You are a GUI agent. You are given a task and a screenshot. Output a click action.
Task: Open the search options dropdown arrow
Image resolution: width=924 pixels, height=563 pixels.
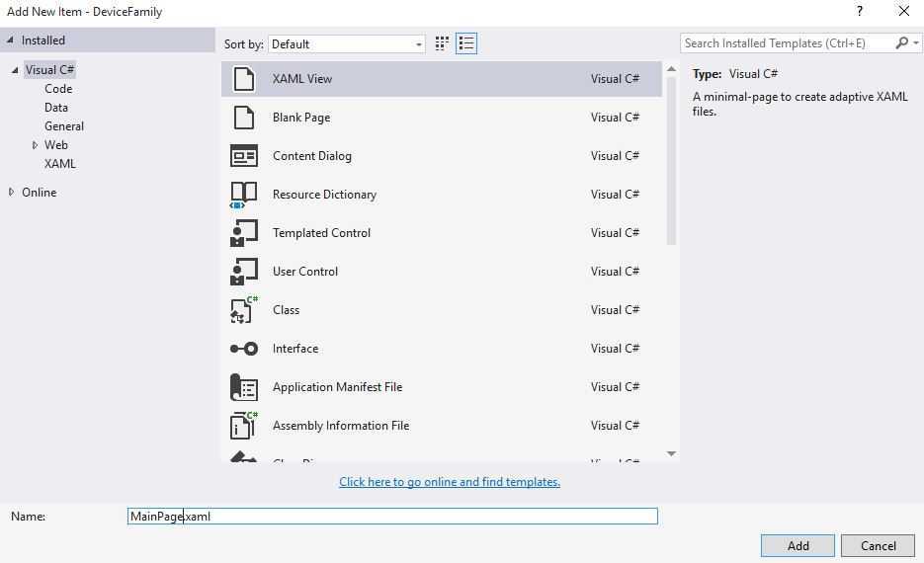tap(916, 43)
